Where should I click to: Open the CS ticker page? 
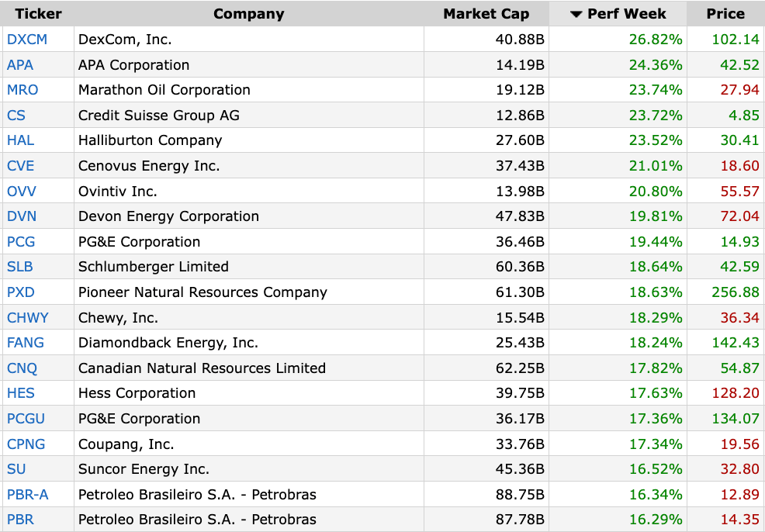pyautogui.click(x=16, y=116)
